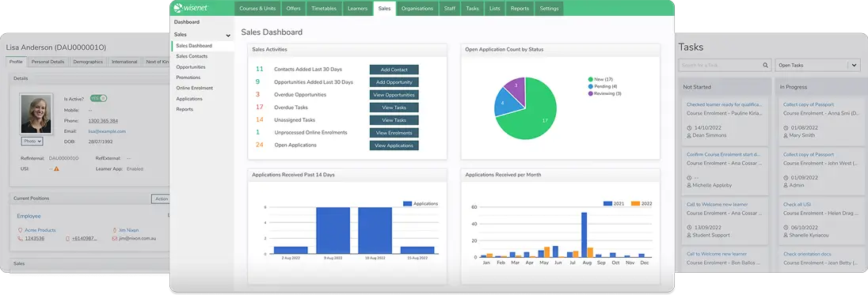Toggle the Is Active switch
This screenshot has height=295, width=868.
(x=98, y=98)
